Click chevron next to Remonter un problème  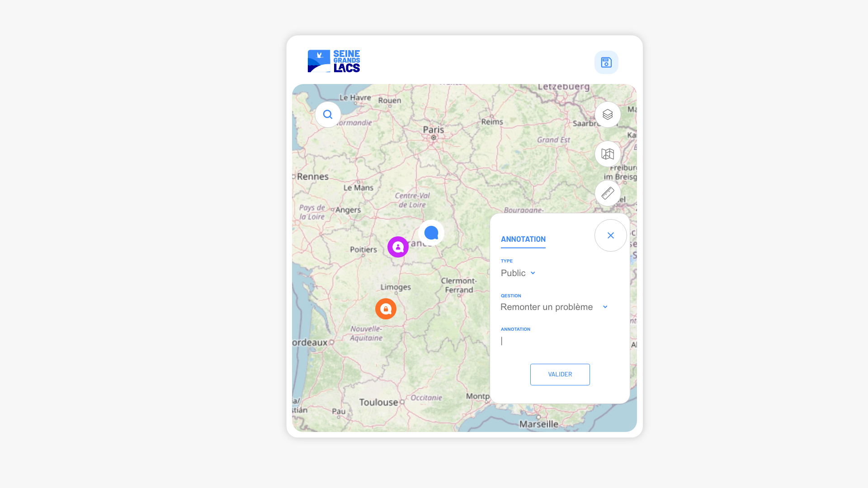click(605, 307)
